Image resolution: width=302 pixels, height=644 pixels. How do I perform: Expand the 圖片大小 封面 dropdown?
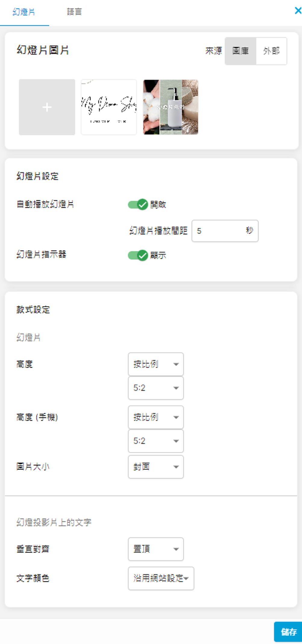[156, 467]
